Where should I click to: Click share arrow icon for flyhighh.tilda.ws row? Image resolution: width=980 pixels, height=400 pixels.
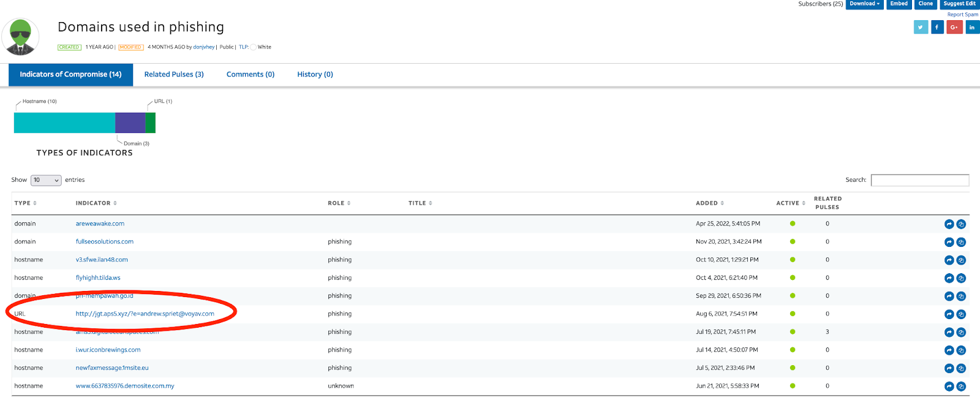949,278
